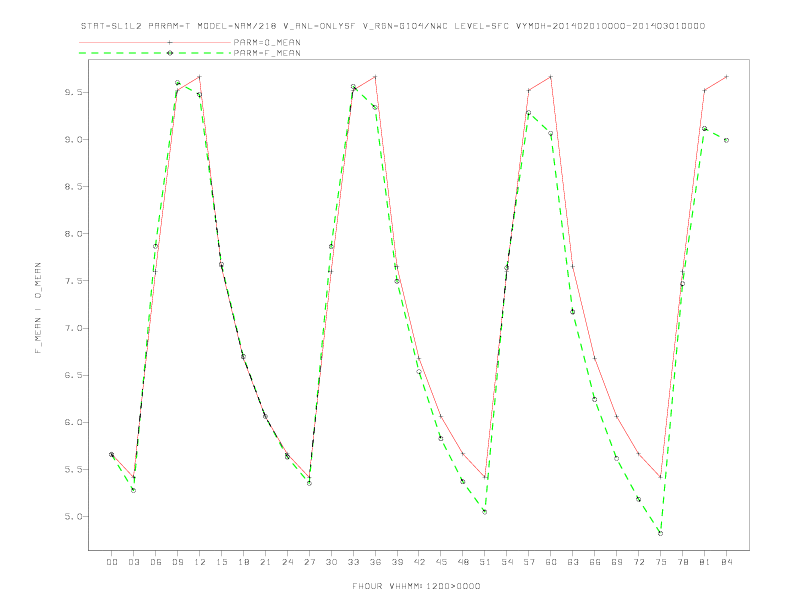The height and width of the screenshot is (612, 792).
Task: Click x-axis tick label 81
Action: click(704, 562)
